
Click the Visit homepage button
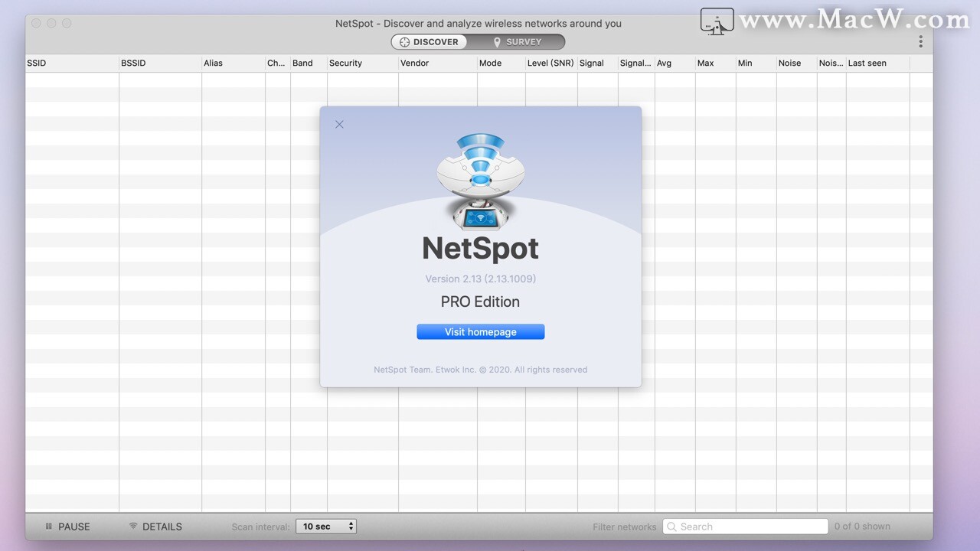480,331
